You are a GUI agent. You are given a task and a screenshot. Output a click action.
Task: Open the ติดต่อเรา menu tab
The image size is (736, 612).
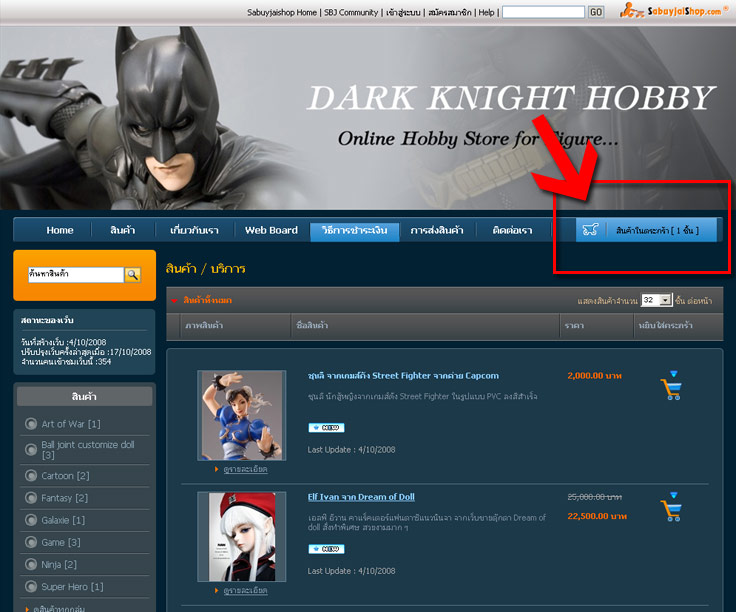pos(512,230)
